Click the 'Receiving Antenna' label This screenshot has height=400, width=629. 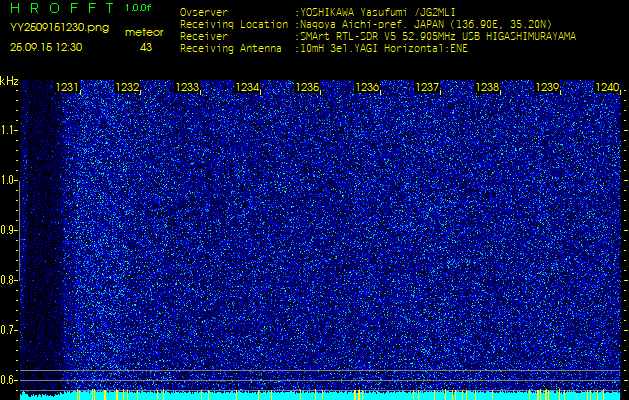(231, 49)
